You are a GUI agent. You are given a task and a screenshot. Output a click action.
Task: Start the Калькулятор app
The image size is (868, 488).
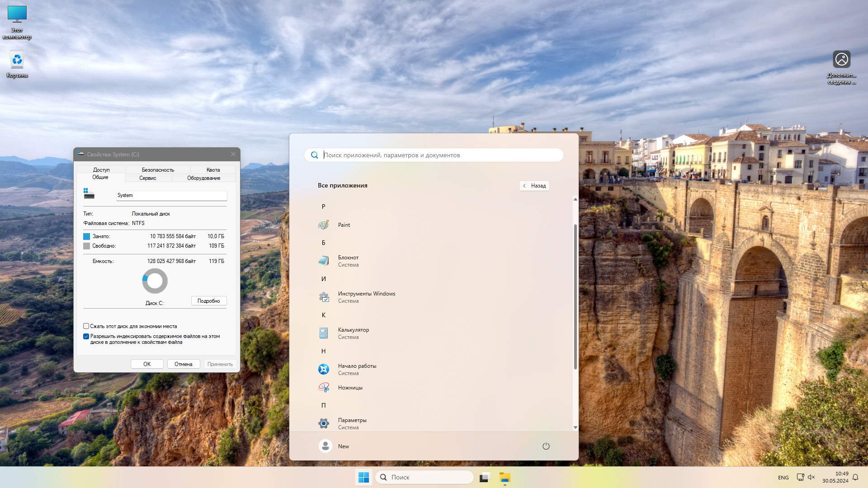353,333
